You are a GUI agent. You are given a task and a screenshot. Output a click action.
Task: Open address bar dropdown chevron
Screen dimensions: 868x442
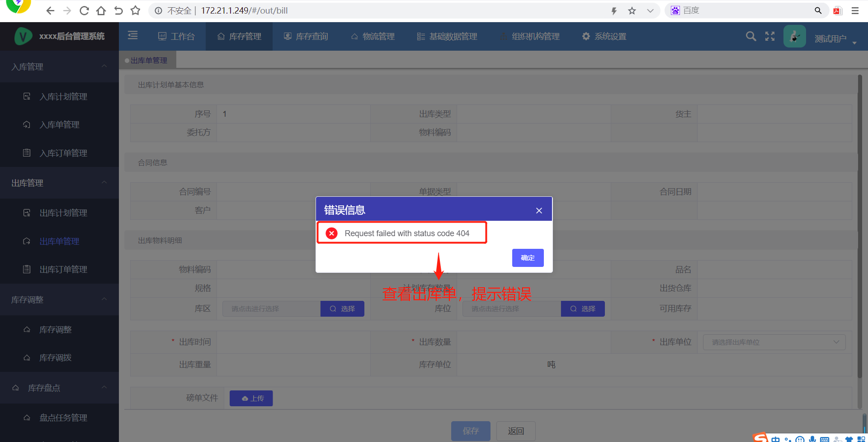point(650,11)
